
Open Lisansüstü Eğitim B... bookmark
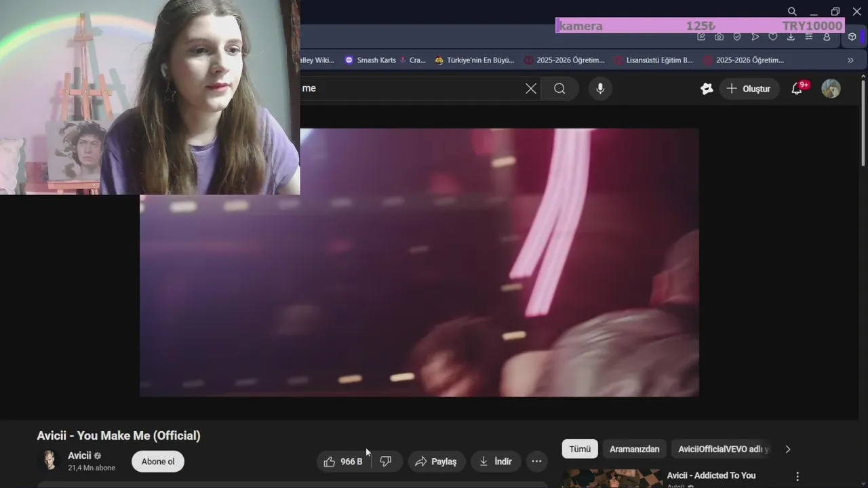[x=654, y=60]
